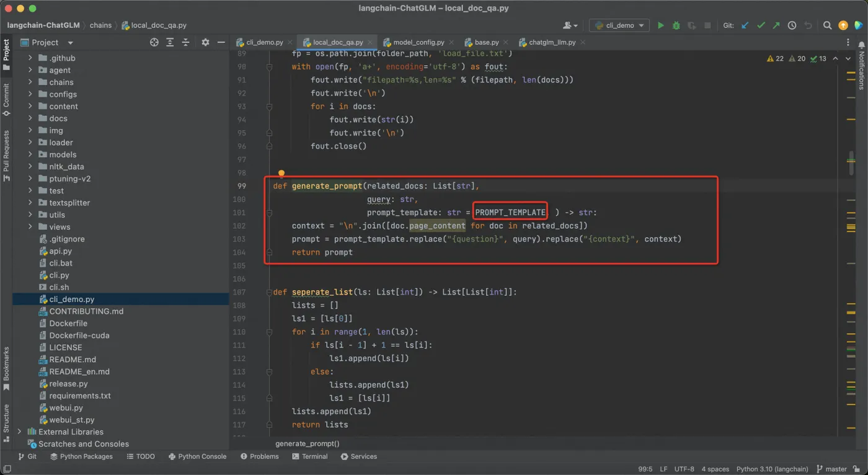Open the Services tool window
Image resolution: width=868 pixels, height=475 pixels.
pos(358,456)
